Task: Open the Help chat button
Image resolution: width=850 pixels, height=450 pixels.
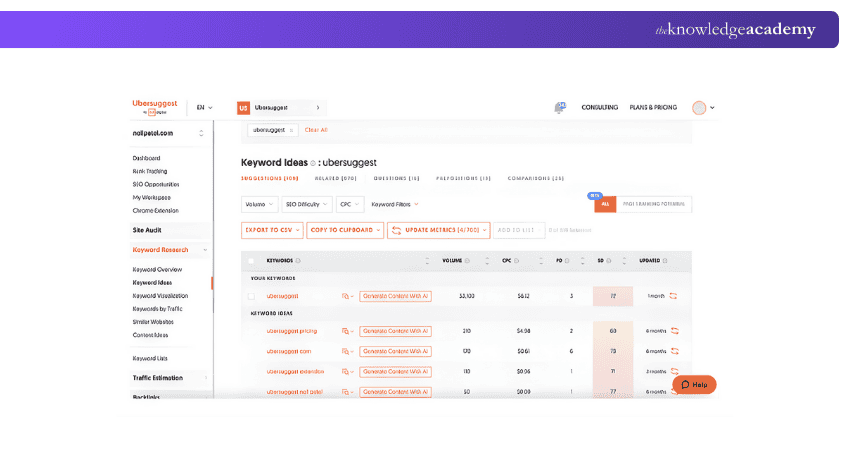Action: 694,384
